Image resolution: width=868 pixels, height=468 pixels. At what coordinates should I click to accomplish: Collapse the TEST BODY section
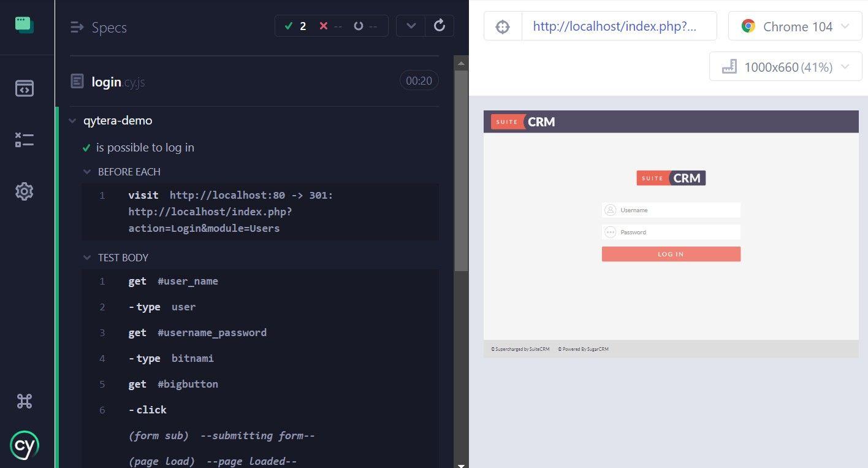point(86,258)
